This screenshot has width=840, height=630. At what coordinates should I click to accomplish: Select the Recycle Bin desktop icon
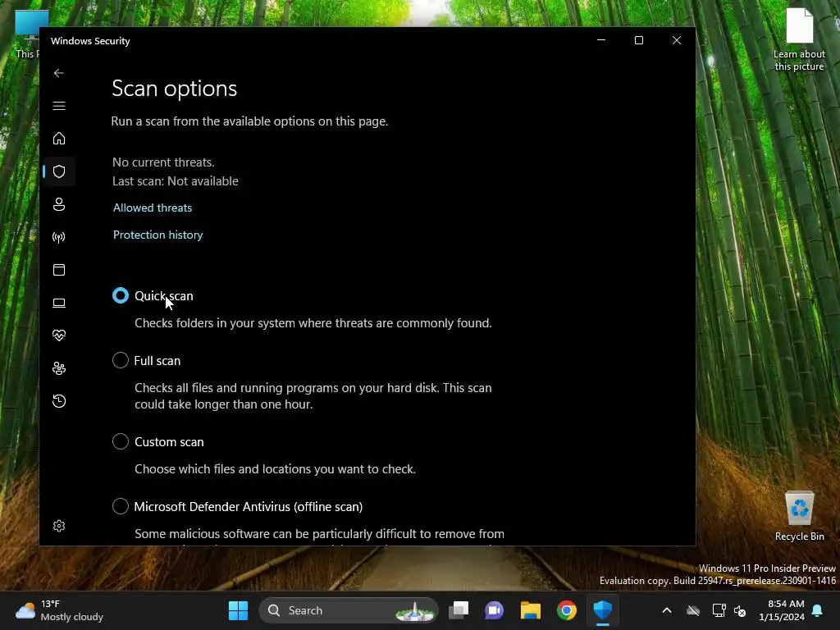click(x=799, y=516)
